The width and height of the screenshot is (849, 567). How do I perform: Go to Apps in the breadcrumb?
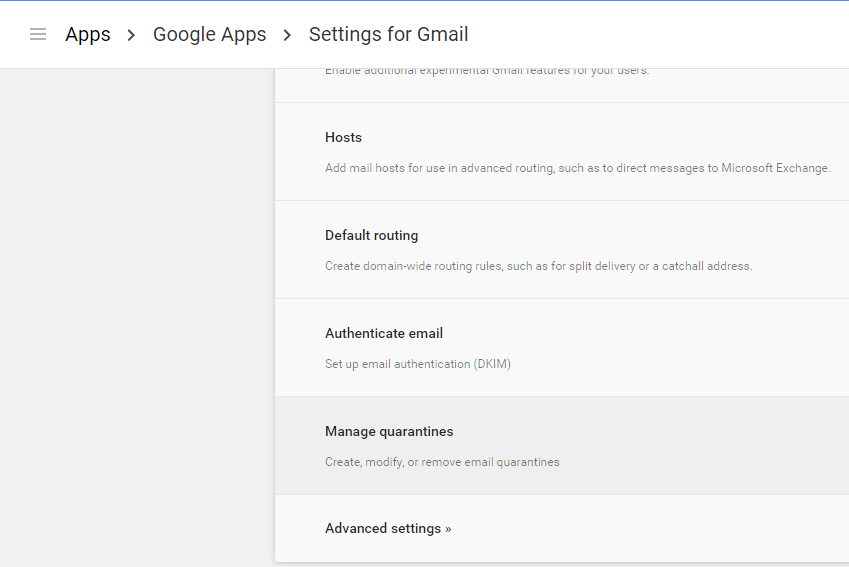(x=88, y=34)
